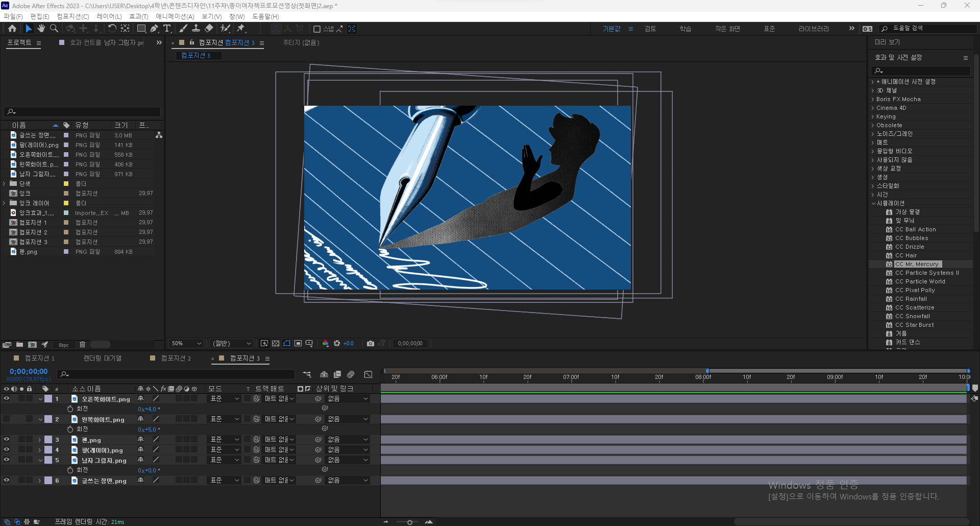
Task: Click the trash icon in the Project panel
Action: click(82, 345)
